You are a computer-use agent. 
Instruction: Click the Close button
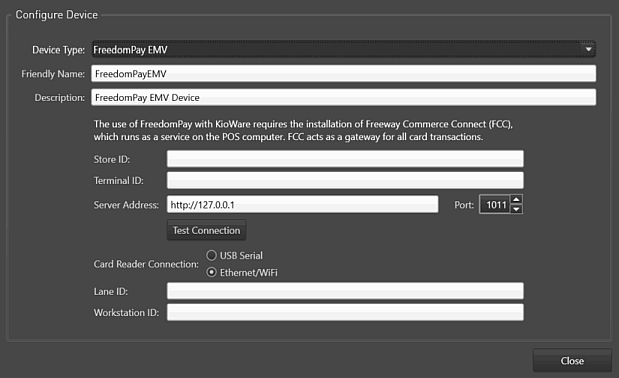[572, 361]
